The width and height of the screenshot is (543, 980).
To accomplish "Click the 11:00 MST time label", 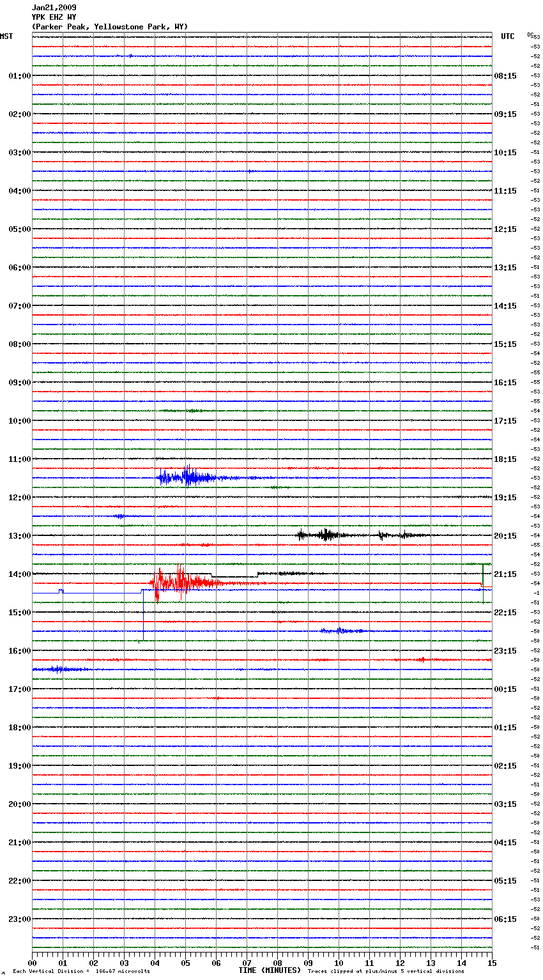I will coord(20,459).
